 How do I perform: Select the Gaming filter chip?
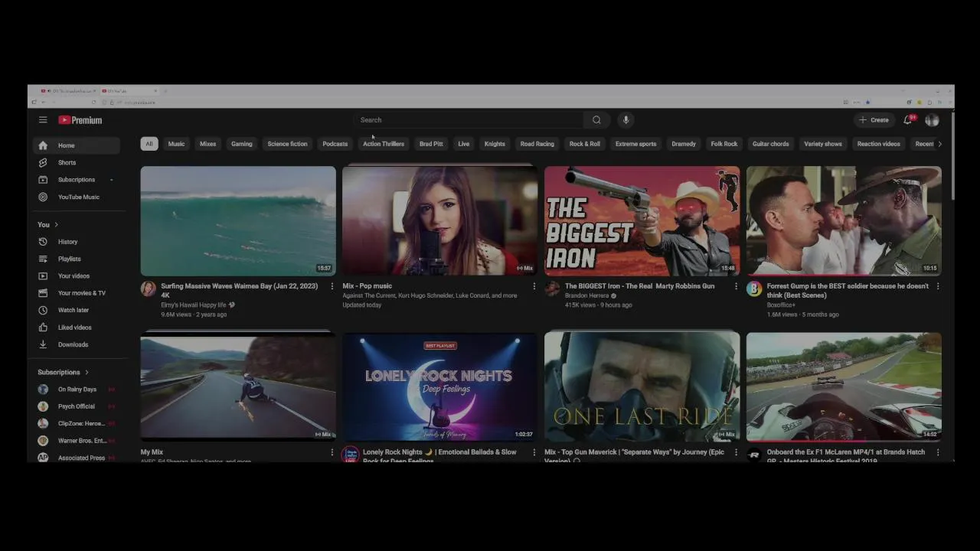pos(242,144)
